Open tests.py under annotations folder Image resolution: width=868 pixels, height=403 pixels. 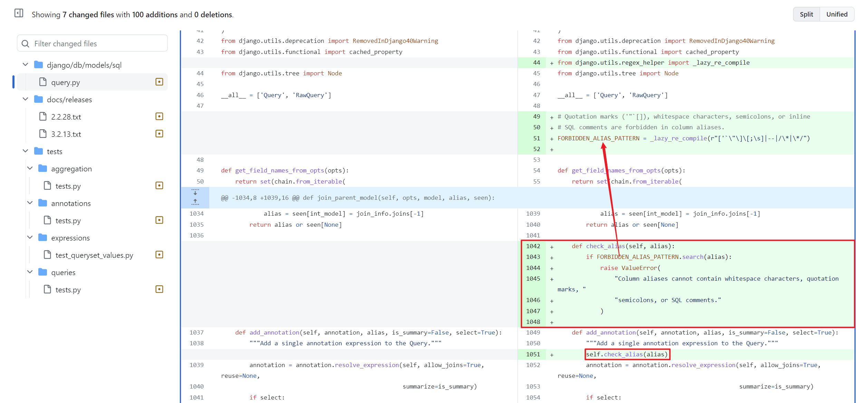click(x=68, y=221)
